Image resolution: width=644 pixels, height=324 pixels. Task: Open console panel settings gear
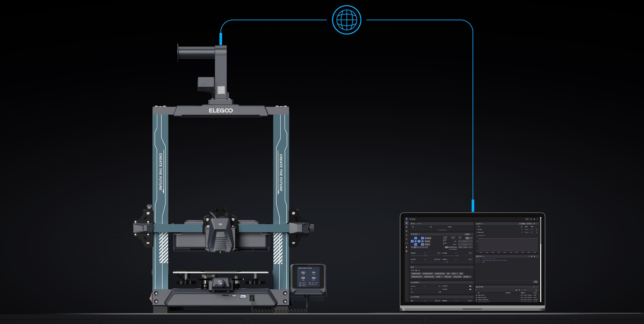coord(534,256)
